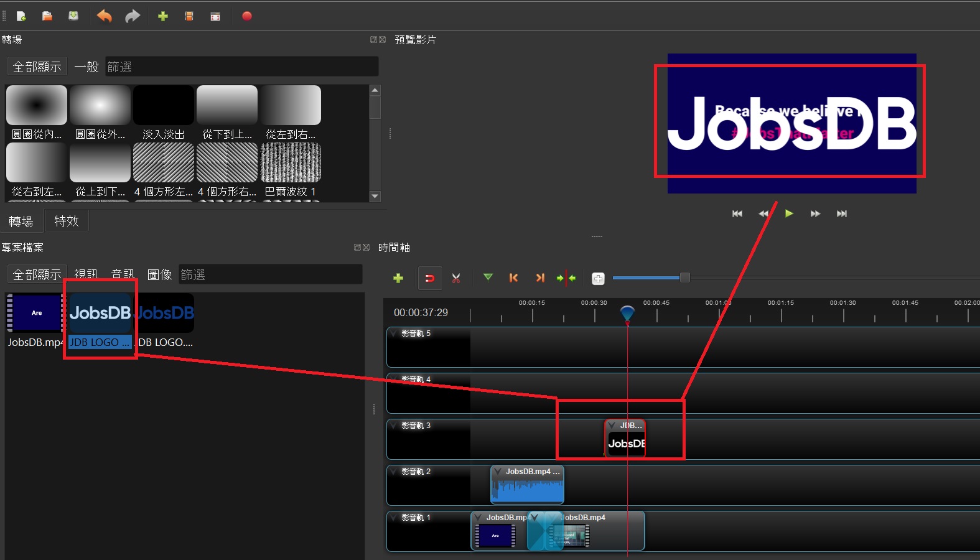Adjust the timeline zoom slider

(684, 278)
